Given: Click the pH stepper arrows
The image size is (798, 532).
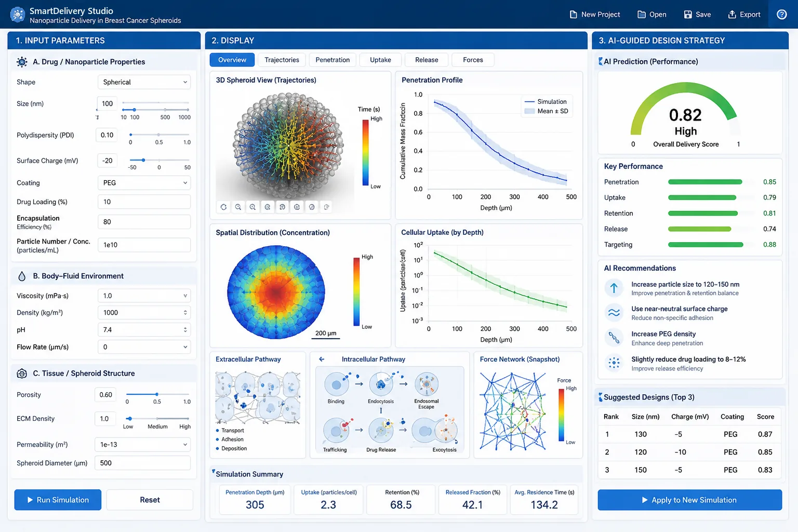Looking at the screenshot, I should pyautogui.click(x=185, y=330).
